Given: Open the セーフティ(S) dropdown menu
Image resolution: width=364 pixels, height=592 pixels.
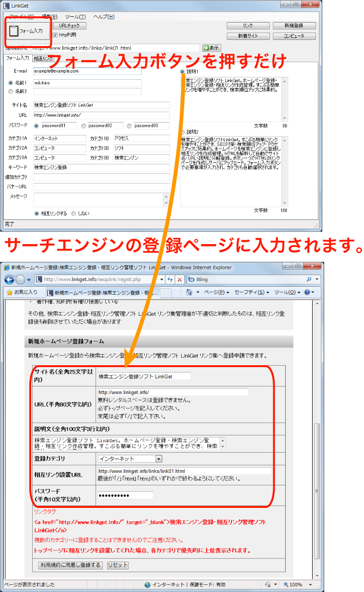Looking at the screenshot, I should click(x=252, y=292).
